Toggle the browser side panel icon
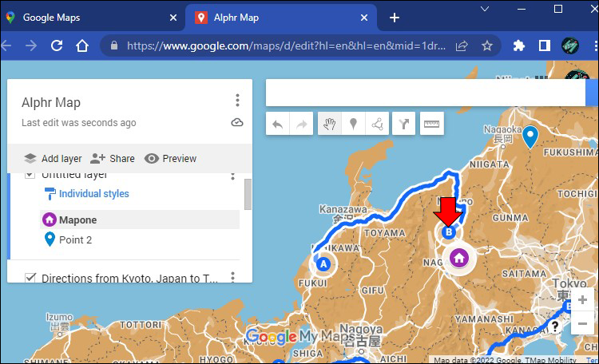 pos(545,45)
